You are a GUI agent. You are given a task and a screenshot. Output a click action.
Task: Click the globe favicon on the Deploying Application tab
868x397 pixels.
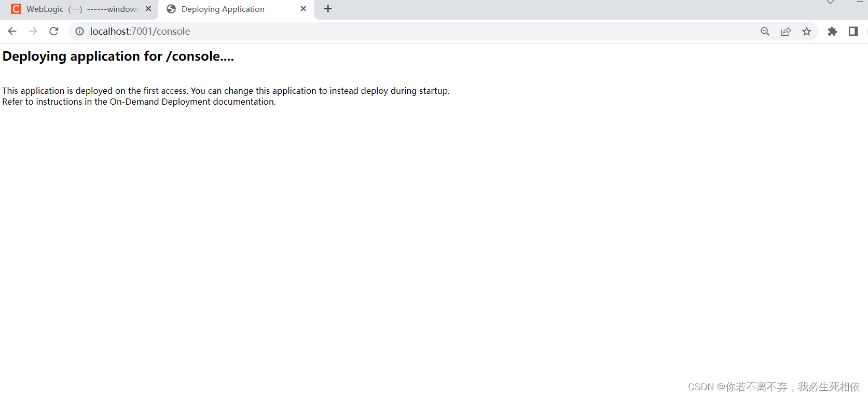tap(171, 9)
